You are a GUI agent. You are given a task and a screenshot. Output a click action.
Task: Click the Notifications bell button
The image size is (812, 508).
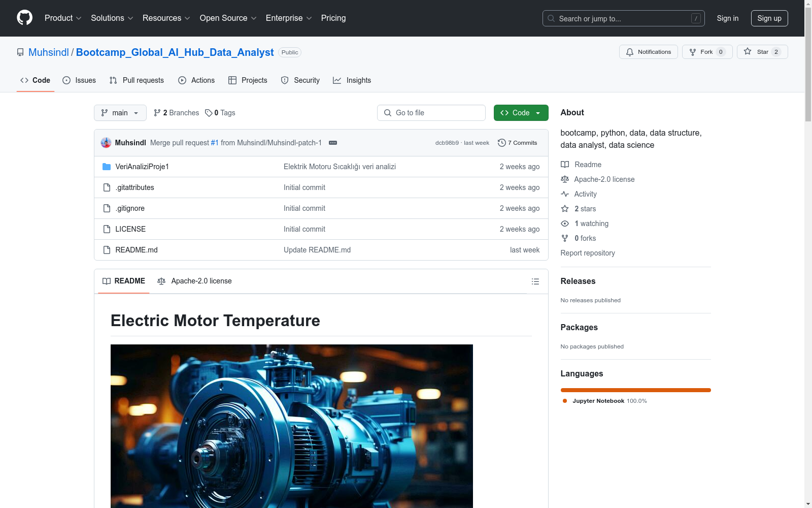648,52
